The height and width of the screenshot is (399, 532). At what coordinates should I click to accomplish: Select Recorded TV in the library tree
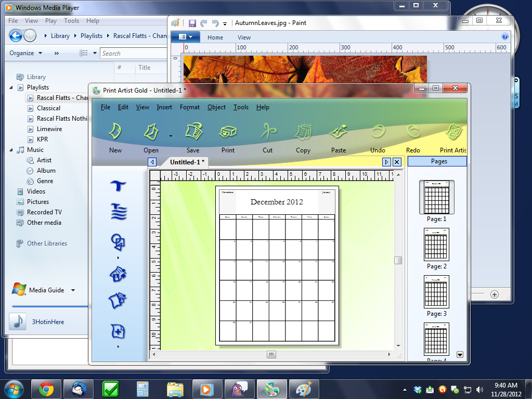(x=44, y=212)
